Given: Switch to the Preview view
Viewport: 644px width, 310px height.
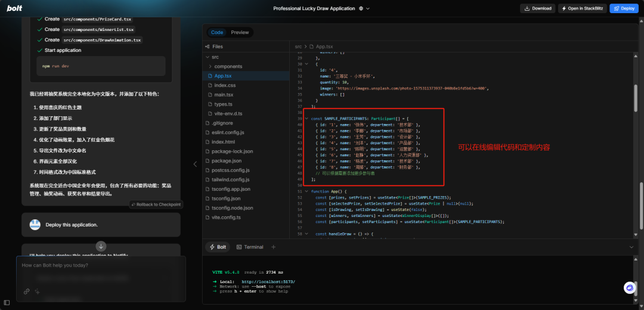Looking at the screenshot, I should (240, 32).
